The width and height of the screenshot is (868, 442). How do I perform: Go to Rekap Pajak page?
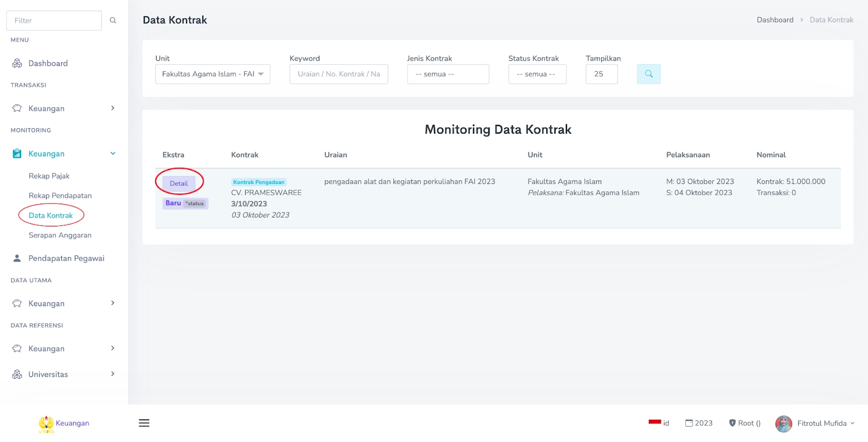pos(49,176)
